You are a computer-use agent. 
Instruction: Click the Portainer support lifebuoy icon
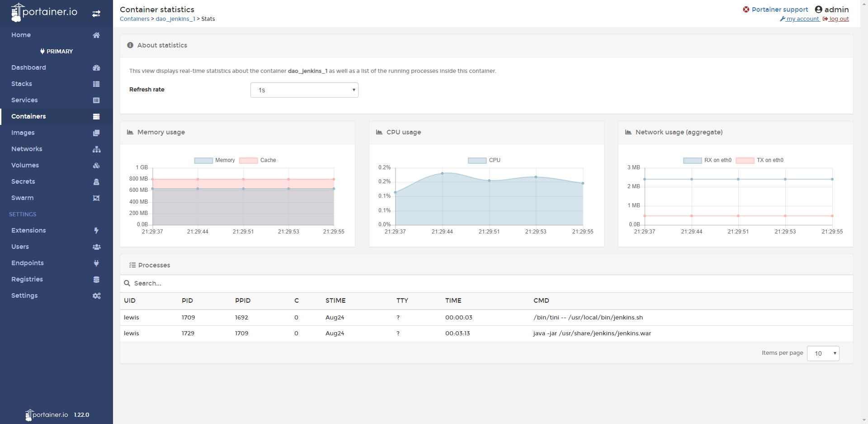(x=746, y=10)
